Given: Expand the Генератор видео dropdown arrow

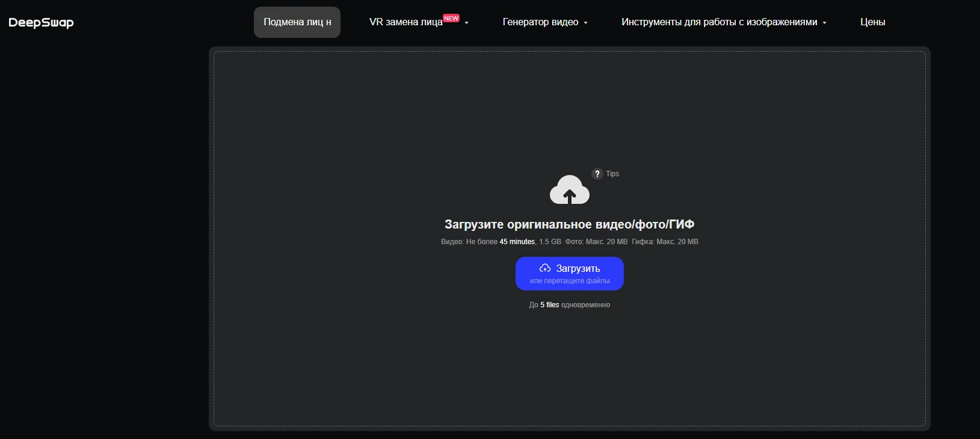Looking at the screenshot, I should [585, 23].
